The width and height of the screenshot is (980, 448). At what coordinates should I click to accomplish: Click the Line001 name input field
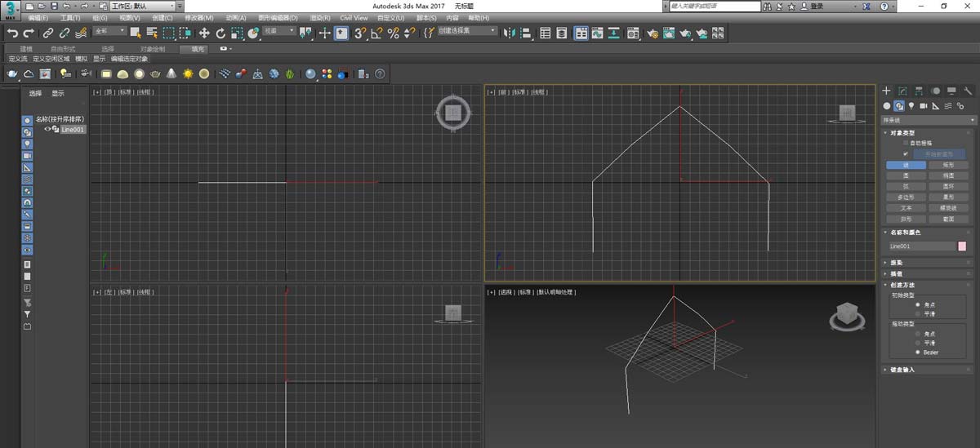920,246
